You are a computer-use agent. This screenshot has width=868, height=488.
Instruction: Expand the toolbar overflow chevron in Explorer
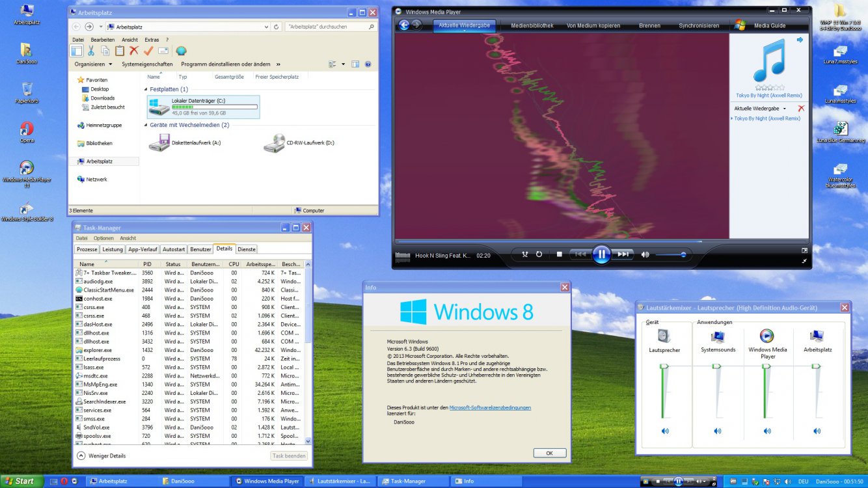coord(278,64)
